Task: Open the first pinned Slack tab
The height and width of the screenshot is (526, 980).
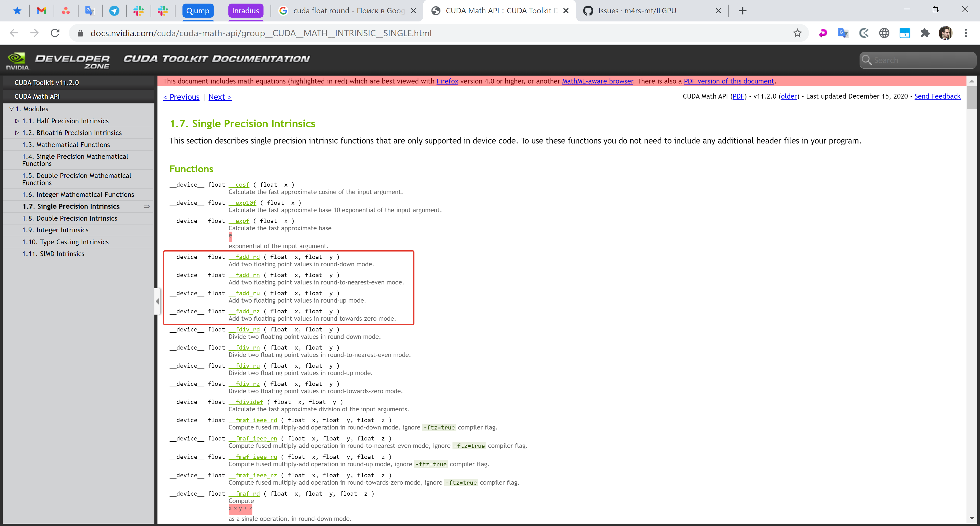Action: (x=139, y=11)
